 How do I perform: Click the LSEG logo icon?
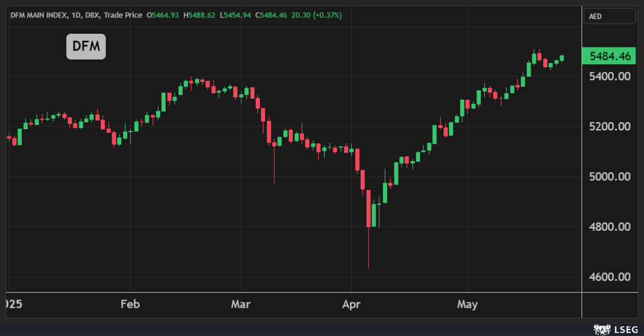click(x=602, y=329)
